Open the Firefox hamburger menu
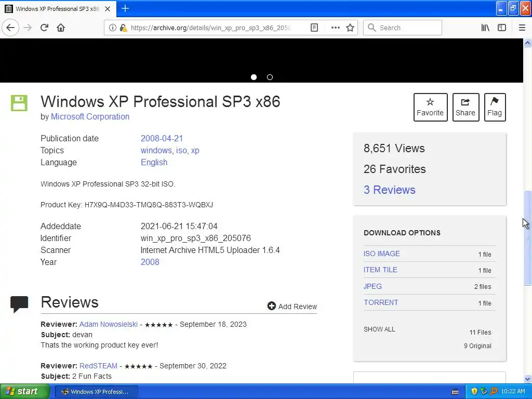The height and width of the screenshot is (399, 532). (522, 28)
